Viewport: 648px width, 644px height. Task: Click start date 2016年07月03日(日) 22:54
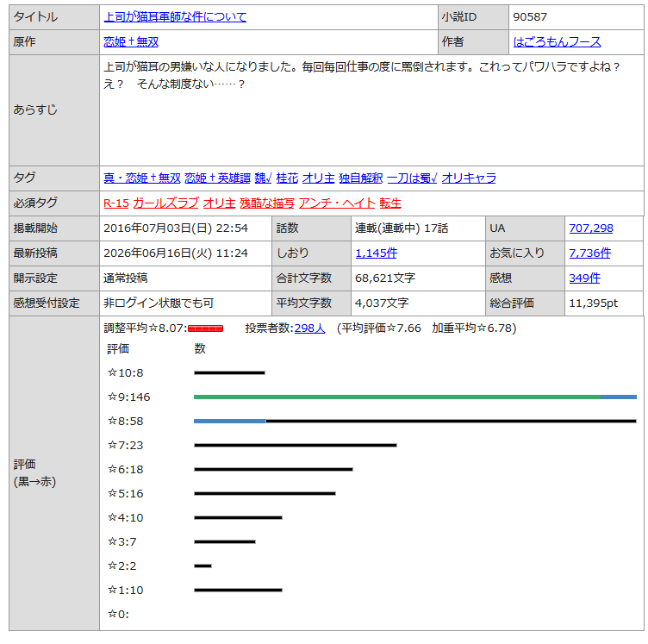(x=176, y=228)
